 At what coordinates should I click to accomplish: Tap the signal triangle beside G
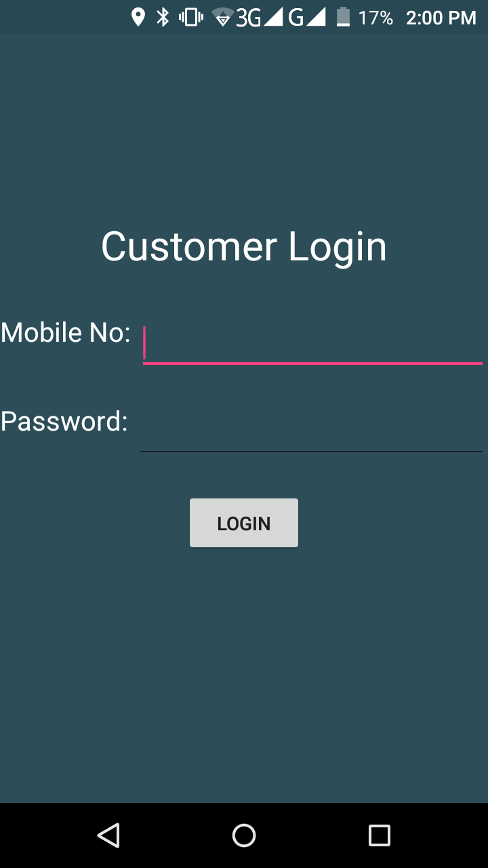[x=316, y=18]
